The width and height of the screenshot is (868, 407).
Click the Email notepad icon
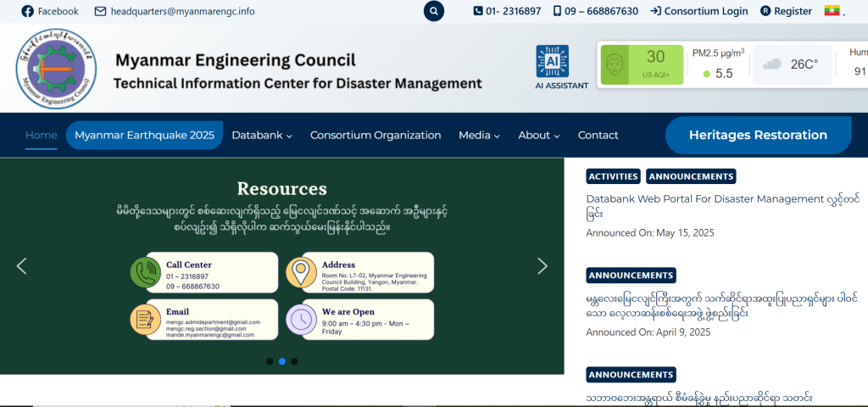point(146,320)
